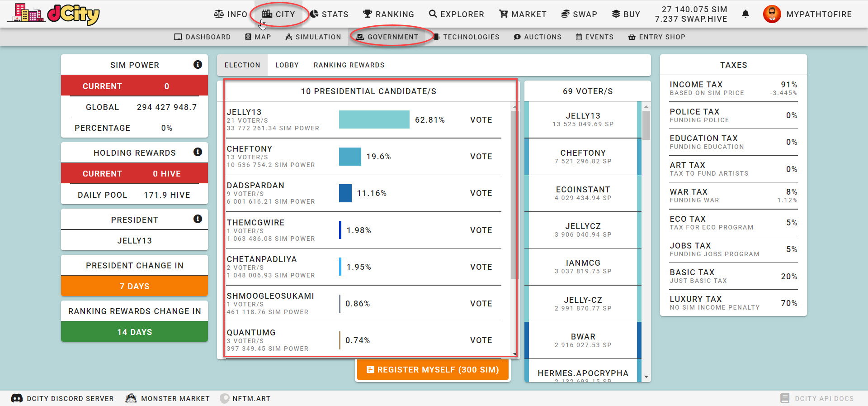The image size is (868, 406).
Task: Open the Auctions submenu item
Action: (538, 37)
